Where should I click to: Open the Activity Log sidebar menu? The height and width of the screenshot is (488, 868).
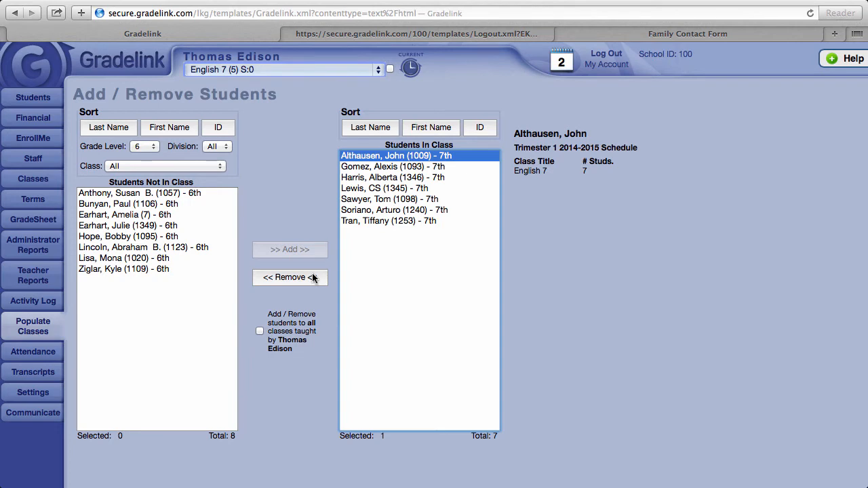click(x=33, y=301)
